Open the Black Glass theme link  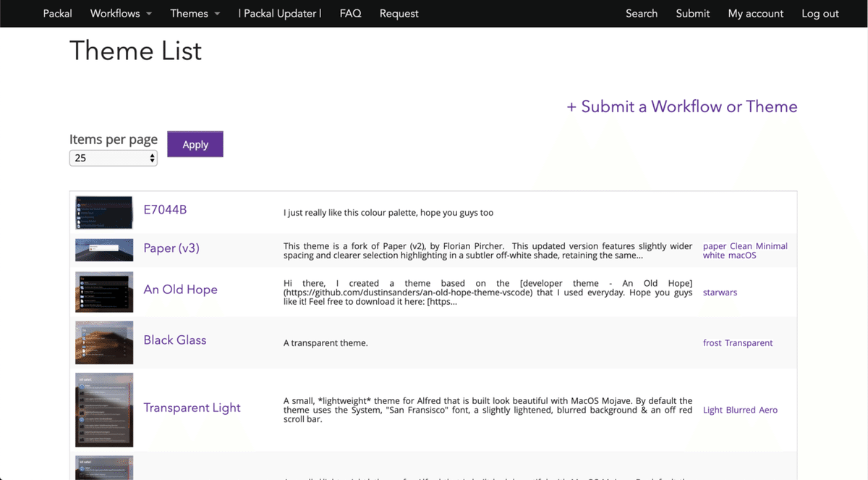pyautogui.click(x=175, y=340)
